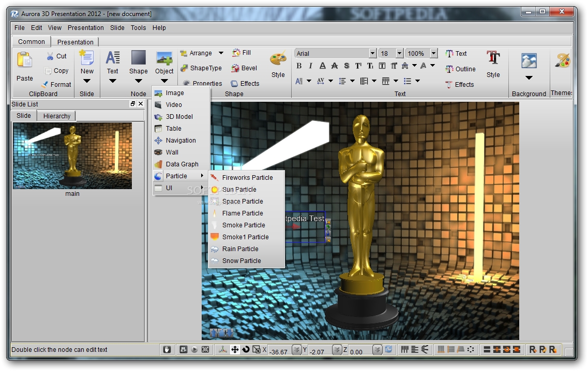The width and height of the screenshot is (588, 371).
Task: Toggle the hand pan tool in status bar
Action: tap(167, 349)
